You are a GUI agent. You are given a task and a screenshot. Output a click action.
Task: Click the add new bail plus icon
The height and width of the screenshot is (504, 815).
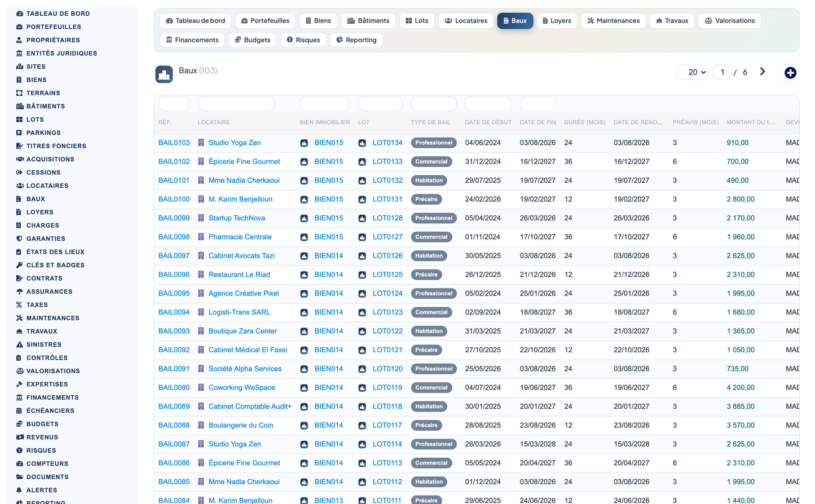[790, 73]
